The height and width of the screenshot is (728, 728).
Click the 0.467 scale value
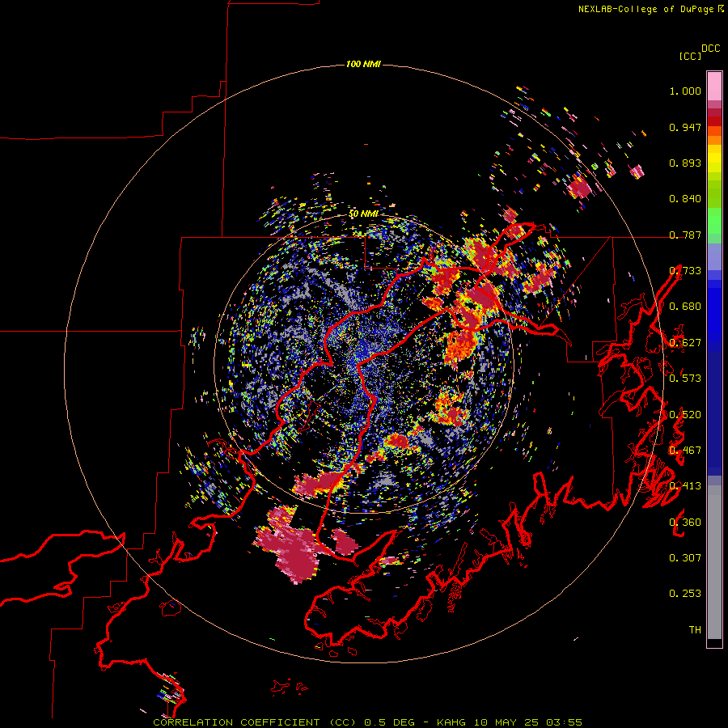click(x=685, y=451)
